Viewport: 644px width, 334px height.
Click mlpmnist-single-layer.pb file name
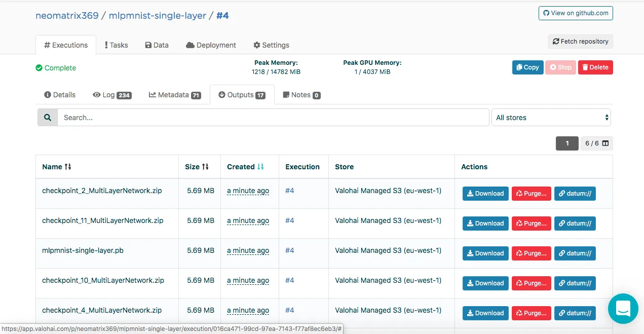(x=83, y=251)
